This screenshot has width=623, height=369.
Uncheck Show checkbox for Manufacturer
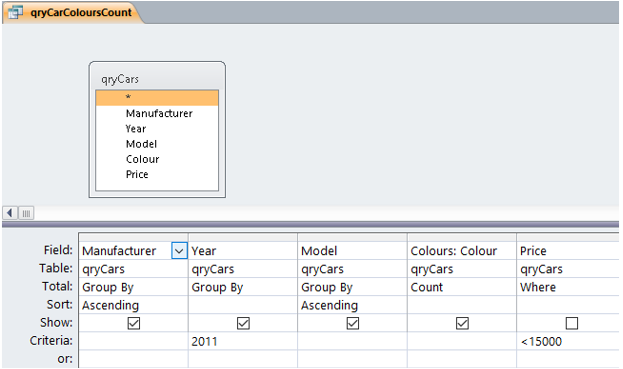(x=134, y=323)
